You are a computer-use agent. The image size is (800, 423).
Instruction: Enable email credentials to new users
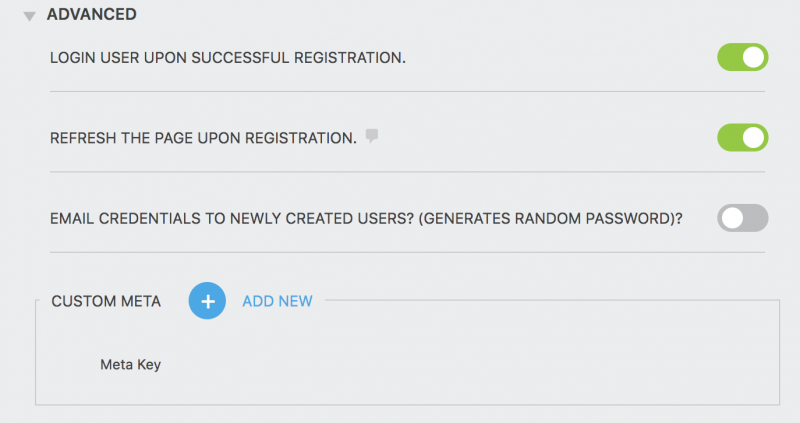[x=742, y=217]
